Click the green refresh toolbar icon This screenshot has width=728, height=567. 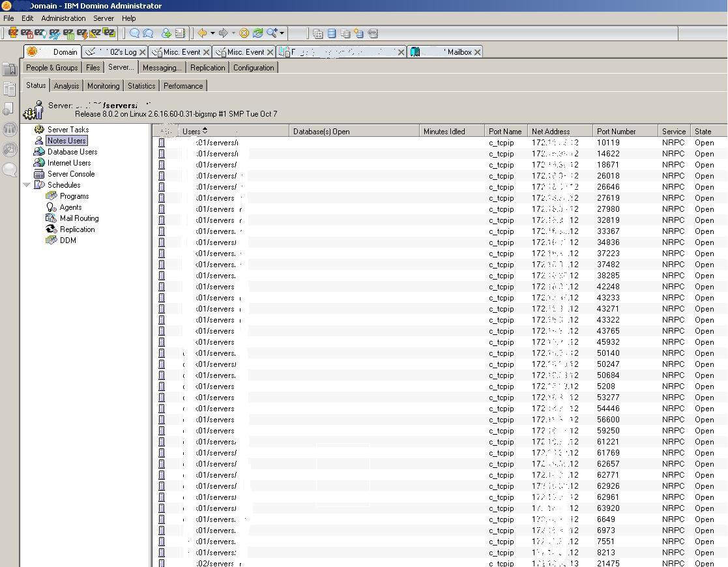point(257,33)
